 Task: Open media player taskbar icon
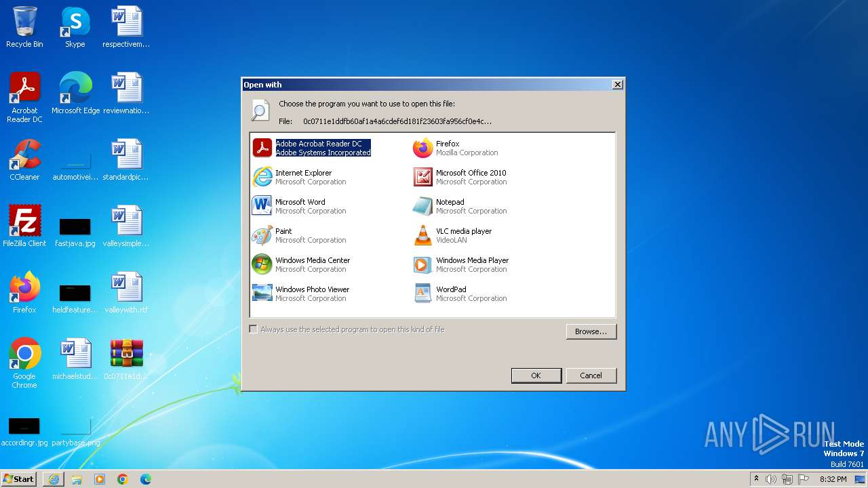tap(100, 479)
